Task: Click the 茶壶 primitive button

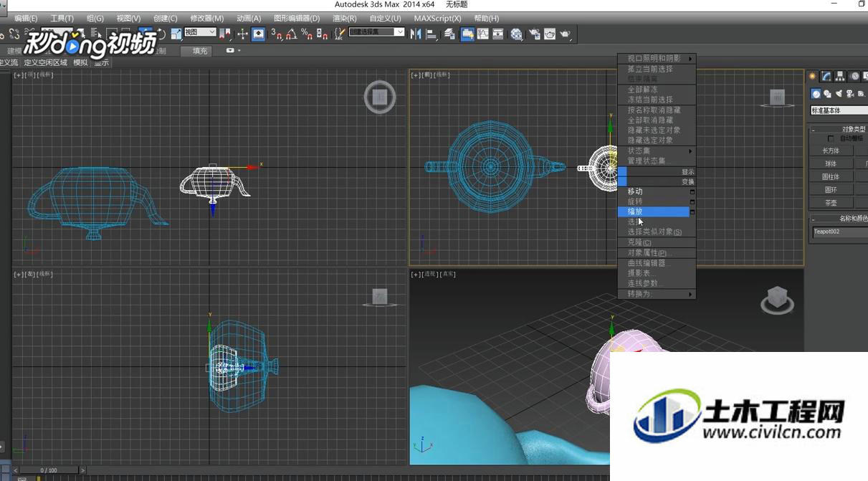Action: (831, 203)
